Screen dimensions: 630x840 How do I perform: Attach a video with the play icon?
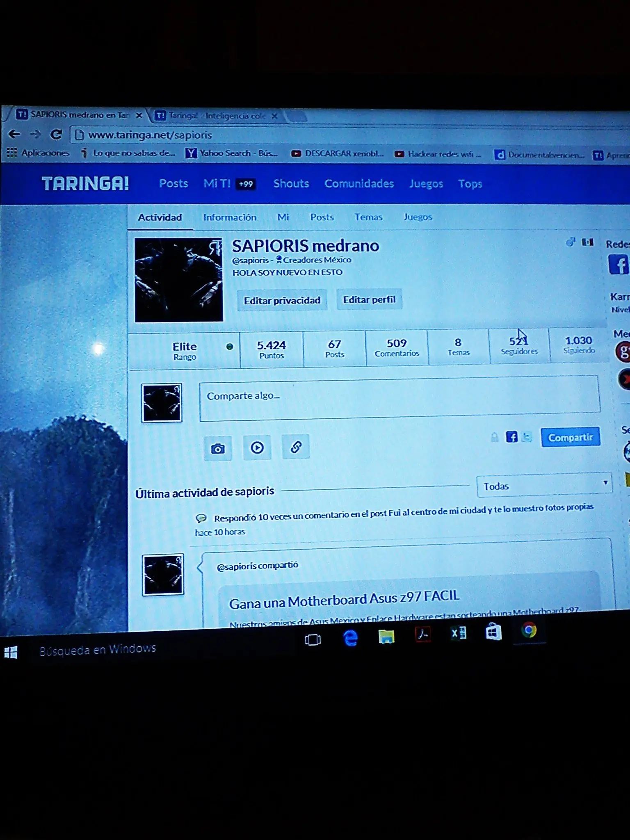coord(257,447)
